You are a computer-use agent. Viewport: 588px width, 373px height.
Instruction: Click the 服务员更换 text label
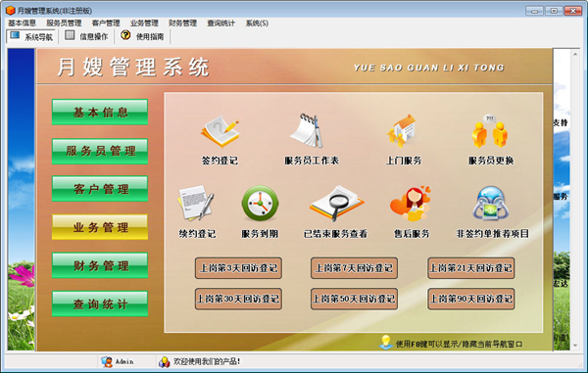pyautogui.click(x=491, y=161)
